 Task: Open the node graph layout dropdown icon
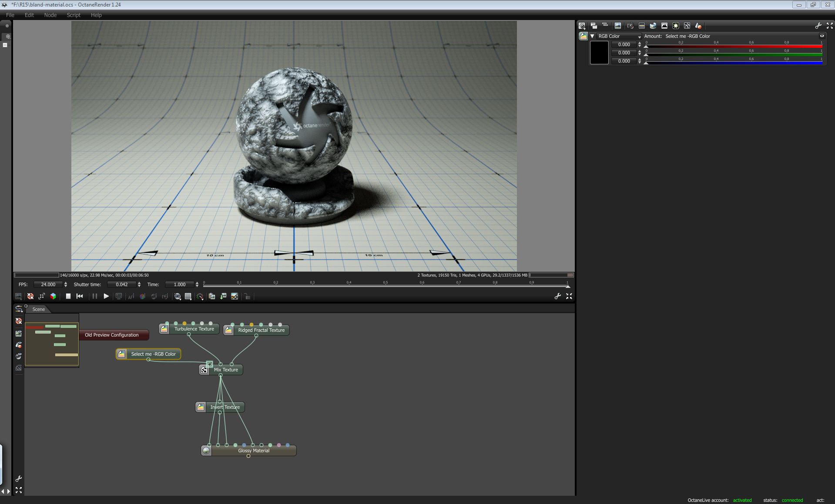19,309
